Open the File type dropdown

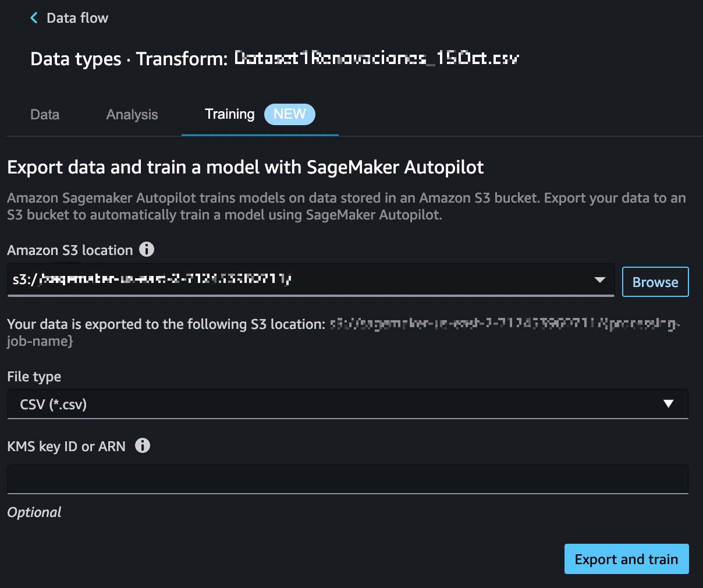(x=347, y=404)
